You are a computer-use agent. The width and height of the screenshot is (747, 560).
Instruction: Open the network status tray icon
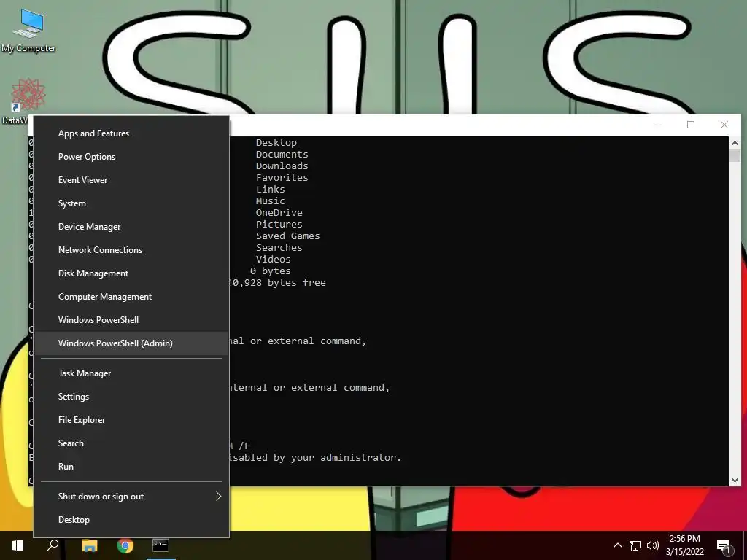tap(635, 545)
